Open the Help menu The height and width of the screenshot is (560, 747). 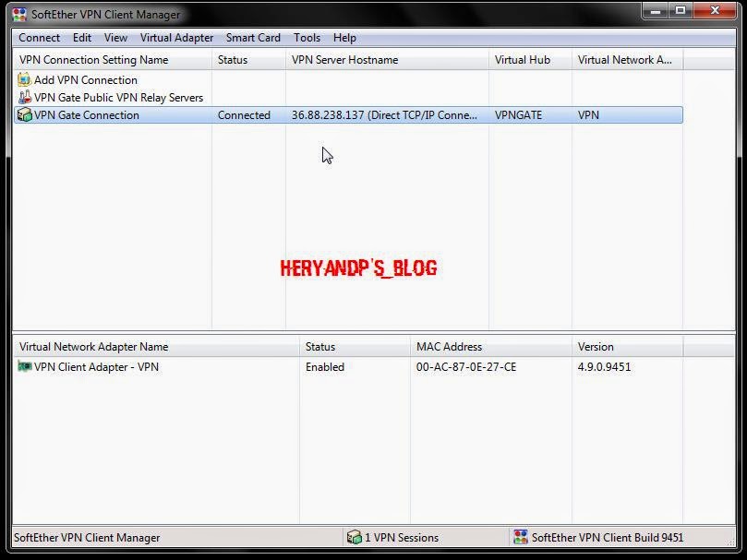tap(344, 38)
